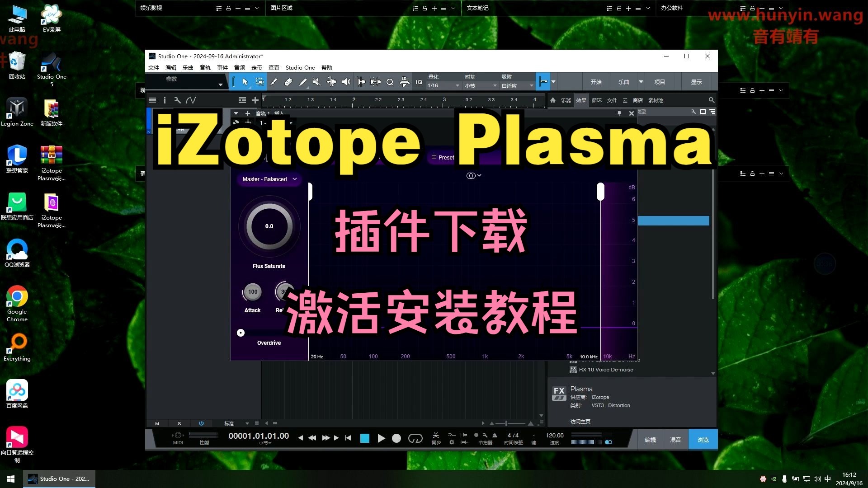Toggle loop playback in transport

coord(415,438)
